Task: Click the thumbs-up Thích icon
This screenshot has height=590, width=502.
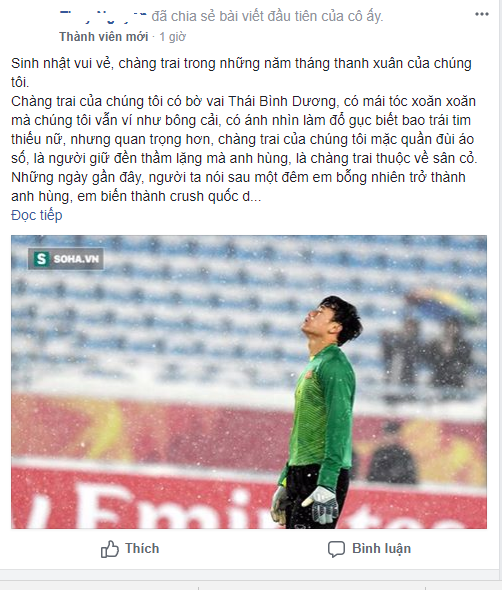Action: click(110, 549)
